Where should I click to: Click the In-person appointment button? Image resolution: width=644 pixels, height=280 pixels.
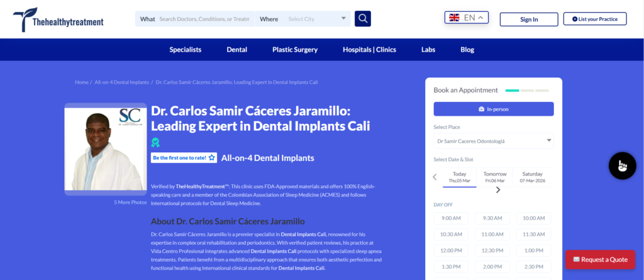tap(494, 109)
